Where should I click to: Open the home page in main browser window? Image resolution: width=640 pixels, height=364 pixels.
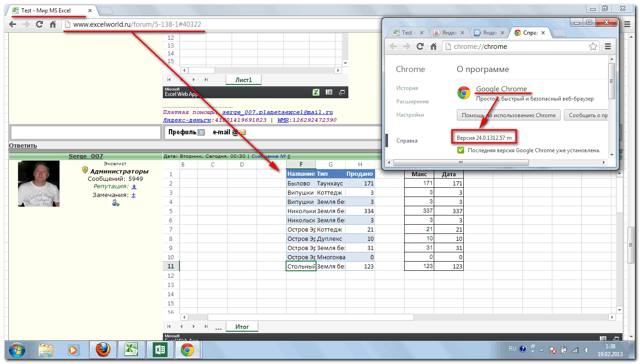point(53,24)
